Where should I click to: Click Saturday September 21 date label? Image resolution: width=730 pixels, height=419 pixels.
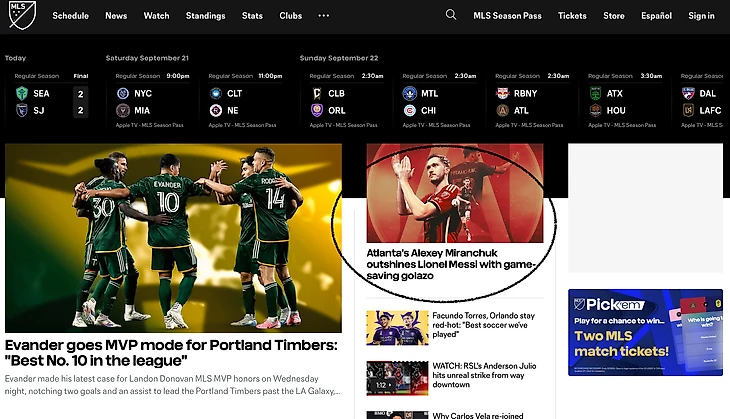[147, 58]
